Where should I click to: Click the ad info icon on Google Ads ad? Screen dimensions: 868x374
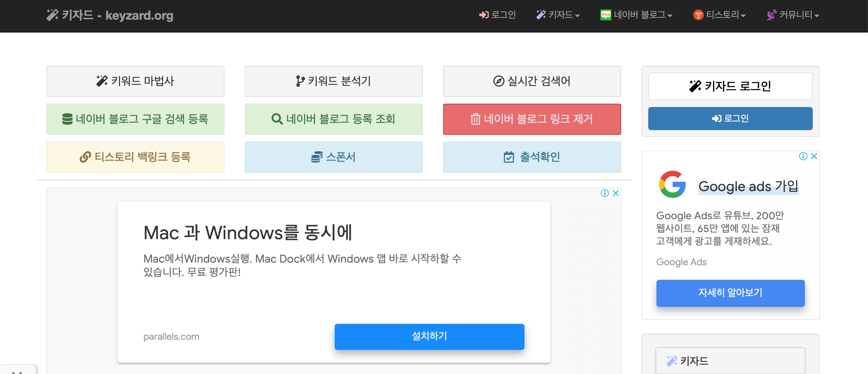click(803, 156)
